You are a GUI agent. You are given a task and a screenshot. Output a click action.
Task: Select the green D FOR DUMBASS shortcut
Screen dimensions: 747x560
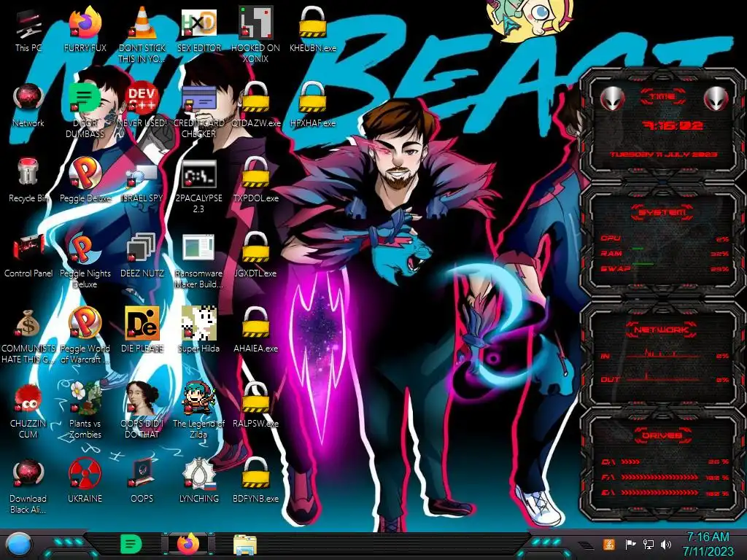(85, 111)
